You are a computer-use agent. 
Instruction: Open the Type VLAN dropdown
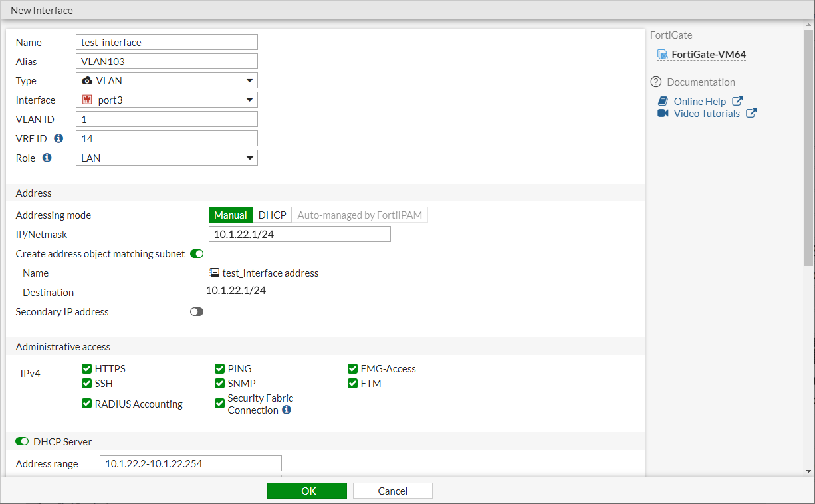point(167,80)
